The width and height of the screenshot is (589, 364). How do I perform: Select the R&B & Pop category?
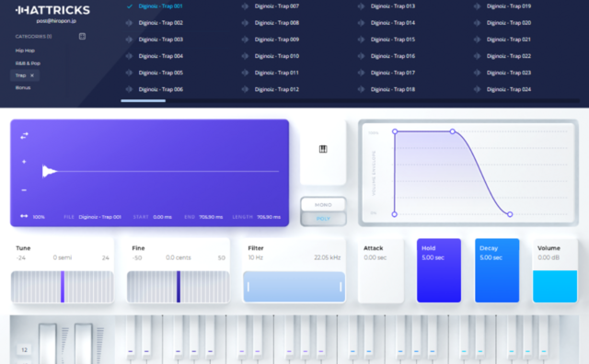point(28,63)
